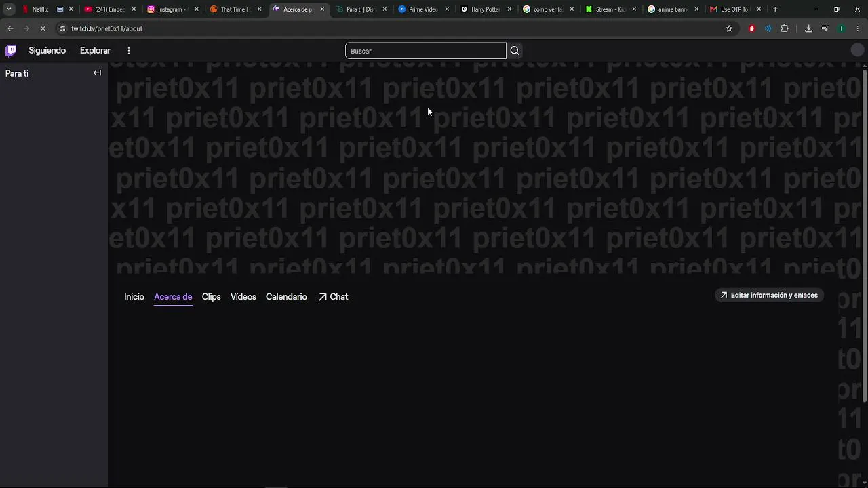
Task: Select the Acerca de channel tab
Action: pos(173,297)
